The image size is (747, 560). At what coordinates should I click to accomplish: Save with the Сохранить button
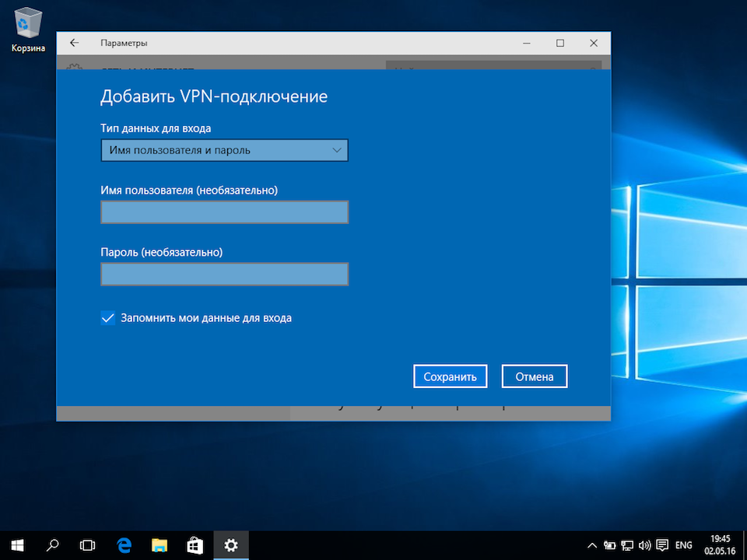coord(451,376)
